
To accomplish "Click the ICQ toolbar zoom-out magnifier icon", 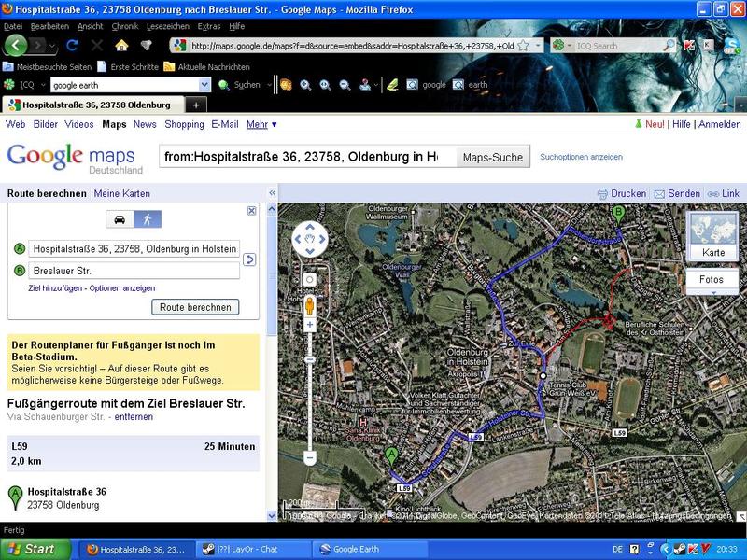I will coord(345,85).
